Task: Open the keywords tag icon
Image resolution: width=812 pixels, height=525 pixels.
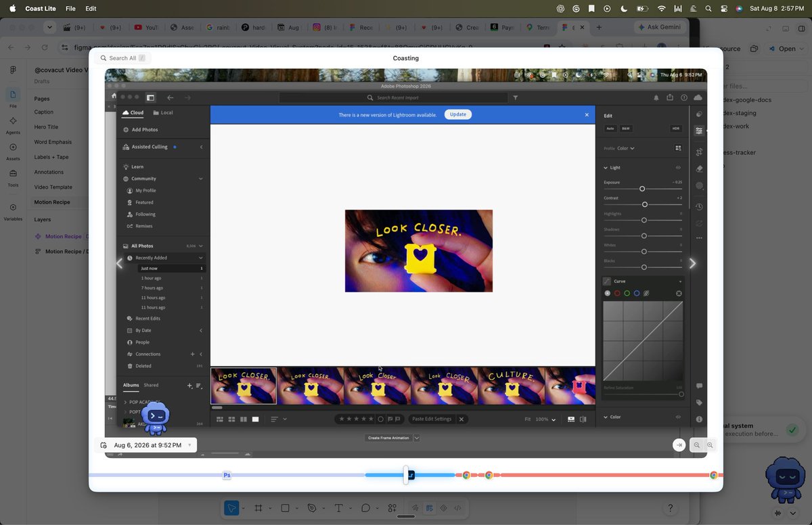Action: coord(699,403)
